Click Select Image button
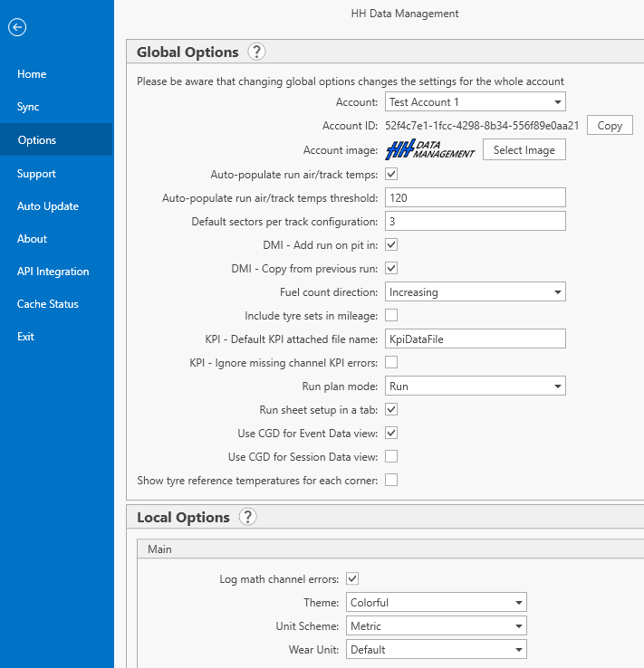 [x=524, y=150]
